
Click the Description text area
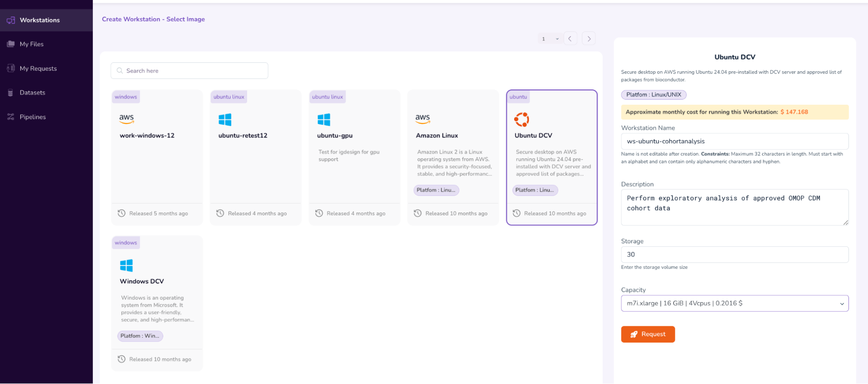tap(734, 207)
